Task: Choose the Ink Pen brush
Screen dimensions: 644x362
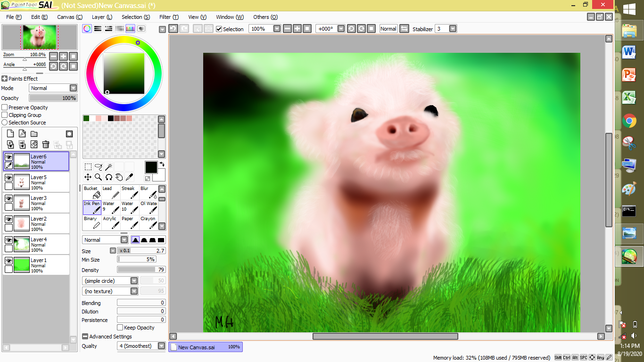Action: (92, 207)
